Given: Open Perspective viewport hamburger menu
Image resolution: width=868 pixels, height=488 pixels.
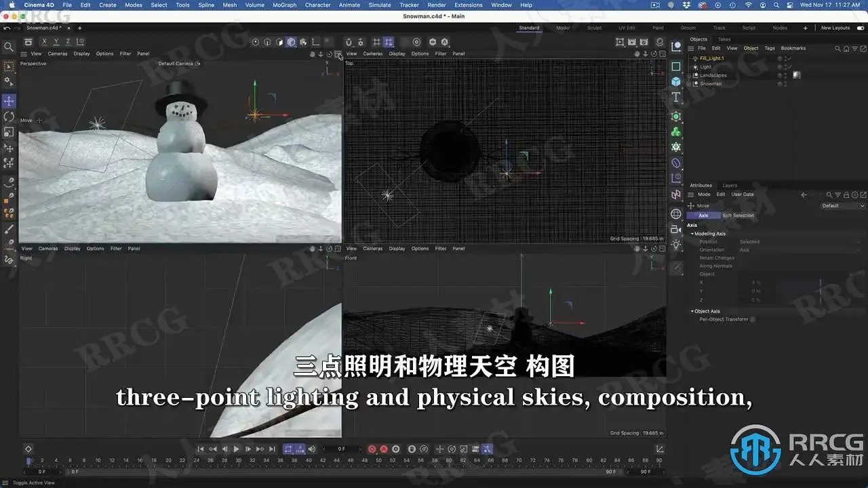Looking at the screenshot, I should (24, 54).
